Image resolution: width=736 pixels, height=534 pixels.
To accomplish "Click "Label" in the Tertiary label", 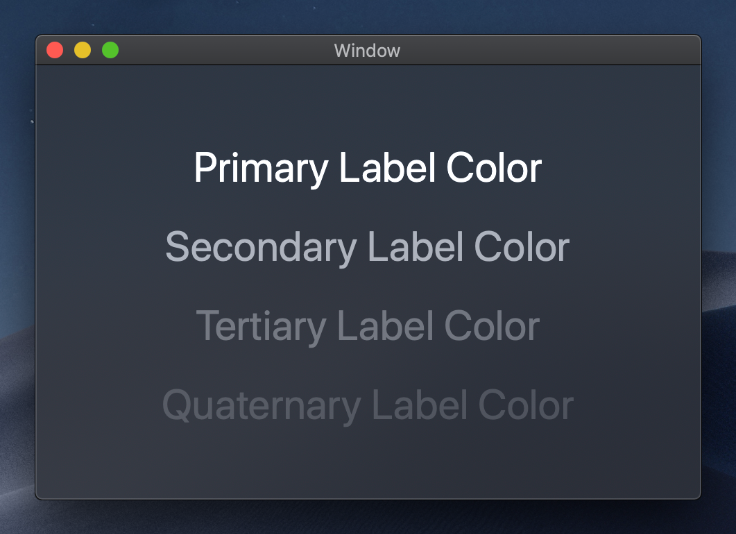I will coord(385,326).
